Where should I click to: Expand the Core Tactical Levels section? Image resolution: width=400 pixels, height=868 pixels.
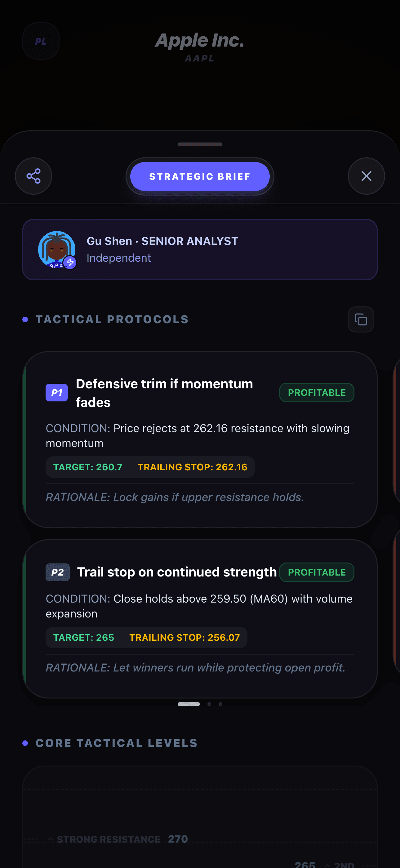click(x=116, y=743)
